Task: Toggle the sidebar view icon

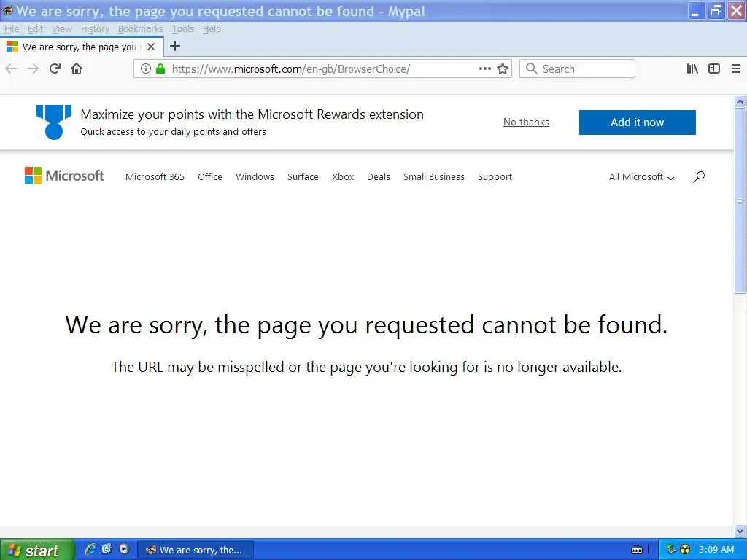Action: tap(714, 69)
